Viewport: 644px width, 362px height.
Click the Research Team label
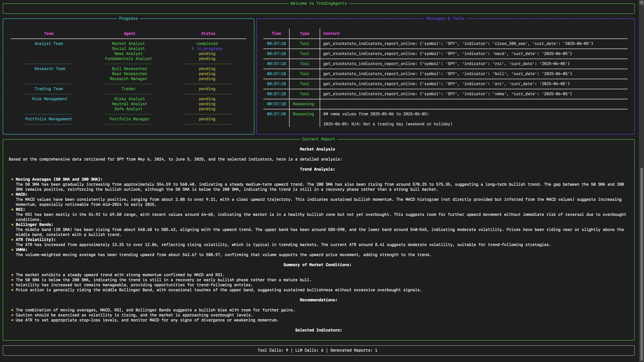coord(50,69)
